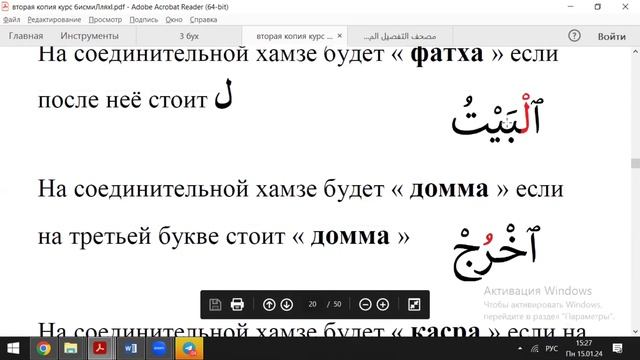
Task: Open the Просмотр menu
Action: coord(105,20)
